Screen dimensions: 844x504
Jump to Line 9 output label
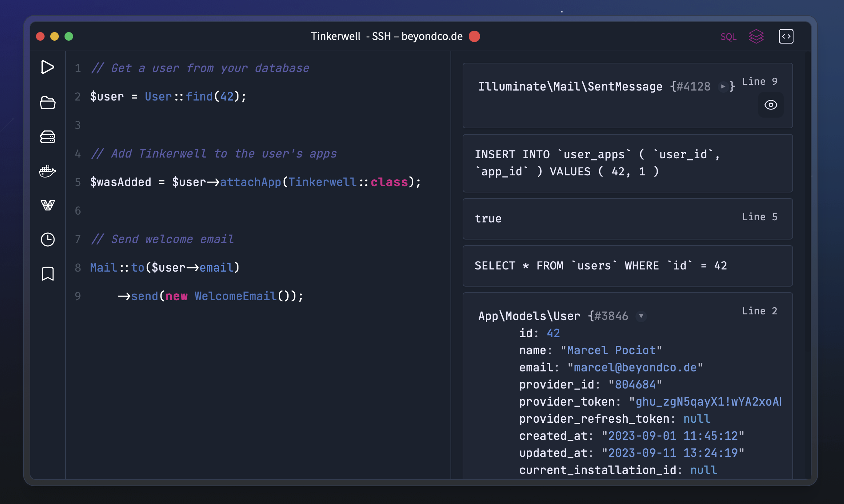759,82
